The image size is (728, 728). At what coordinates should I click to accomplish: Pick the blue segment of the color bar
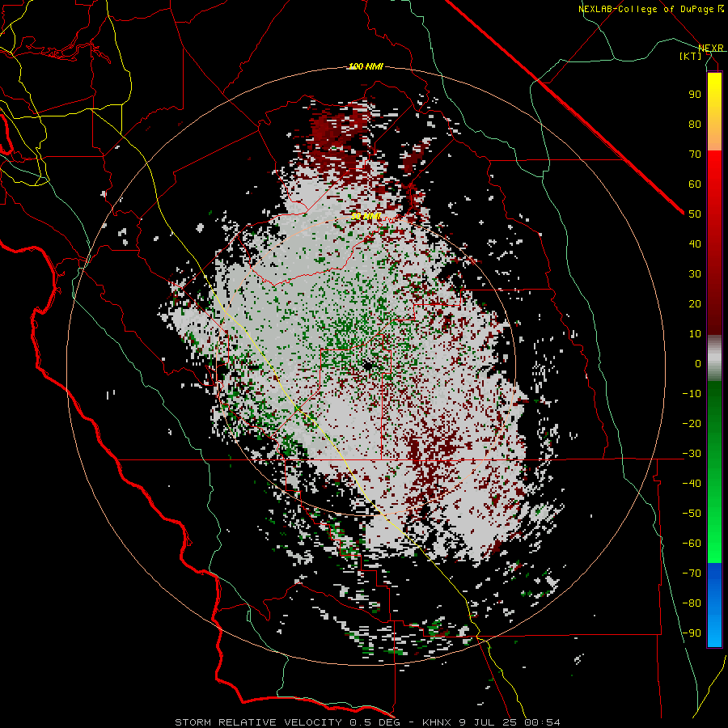point(714,604)
